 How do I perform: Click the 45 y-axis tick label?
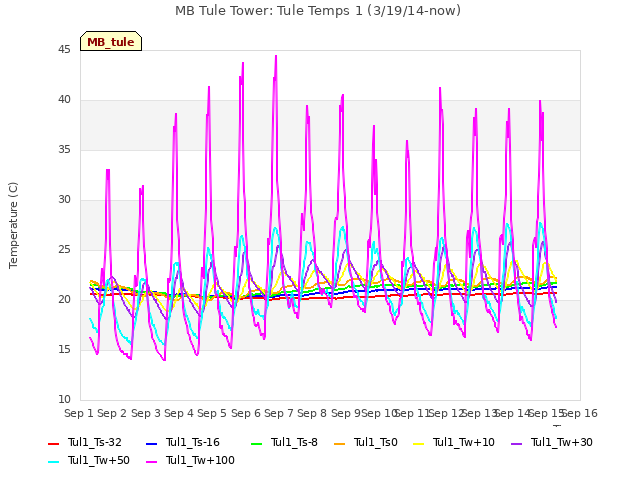64,50
